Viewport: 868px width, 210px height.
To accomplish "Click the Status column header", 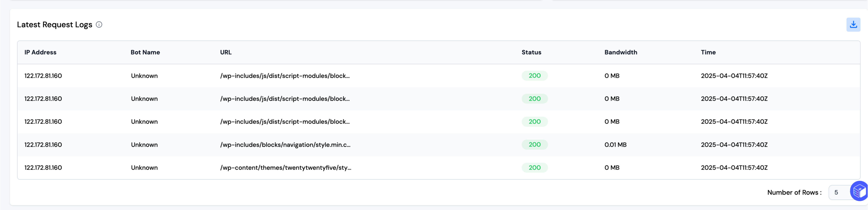I will [531, 52].
